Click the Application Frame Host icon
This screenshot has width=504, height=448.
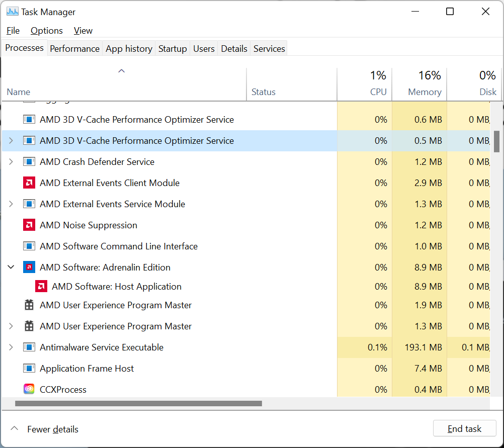pos(29,369)
